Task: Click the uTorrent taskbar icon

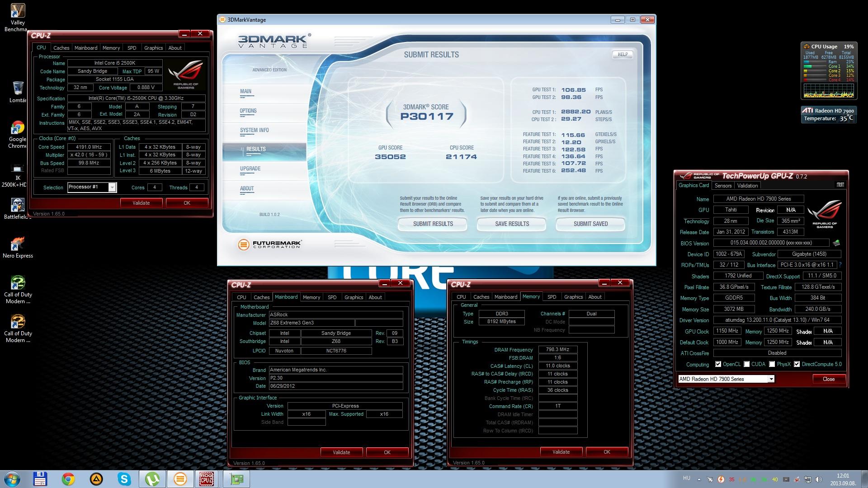Action: [x=152, y=479]
